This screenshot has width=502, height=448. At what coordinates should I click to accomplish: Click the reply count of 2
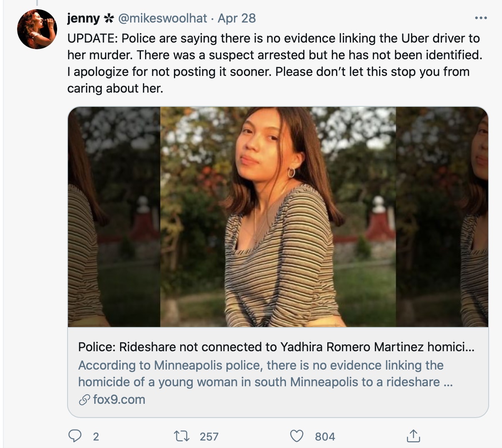pyautogui.click(x=96, y=437)
